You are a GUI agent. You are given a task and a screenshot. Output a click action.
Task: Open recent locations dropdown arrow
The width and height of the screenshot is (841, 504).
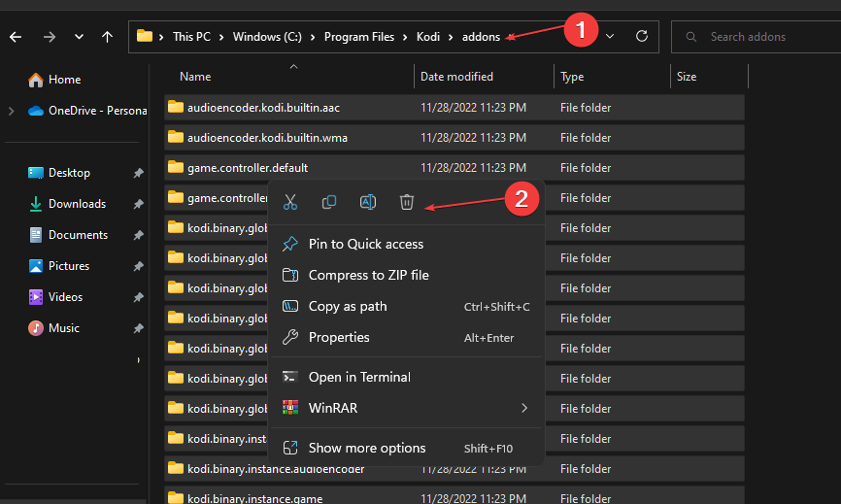[x=79, y=37]
